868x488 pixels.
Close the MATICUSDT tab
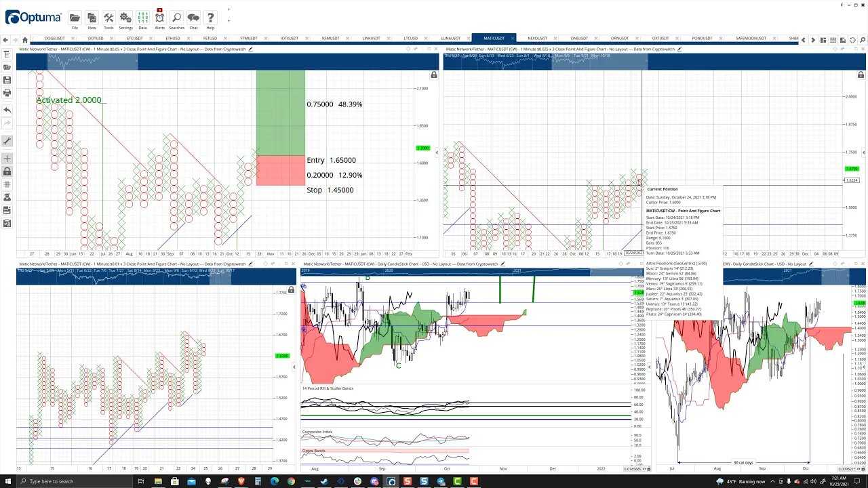pos(513,39)
